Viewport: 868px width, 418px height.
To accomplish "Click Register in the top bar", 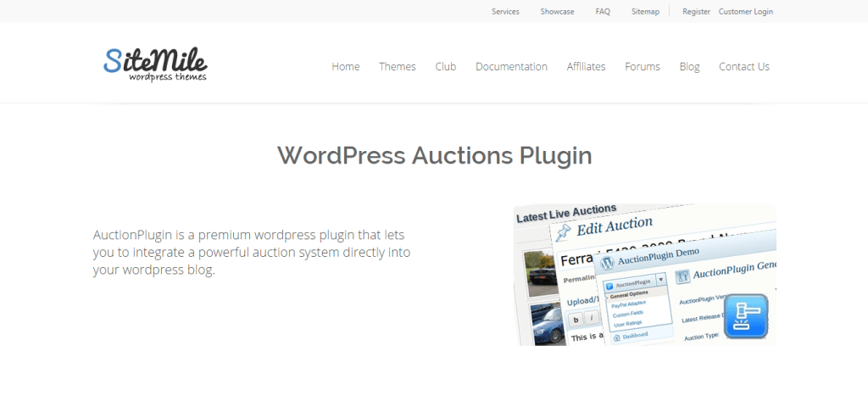I will click(697, 12).
